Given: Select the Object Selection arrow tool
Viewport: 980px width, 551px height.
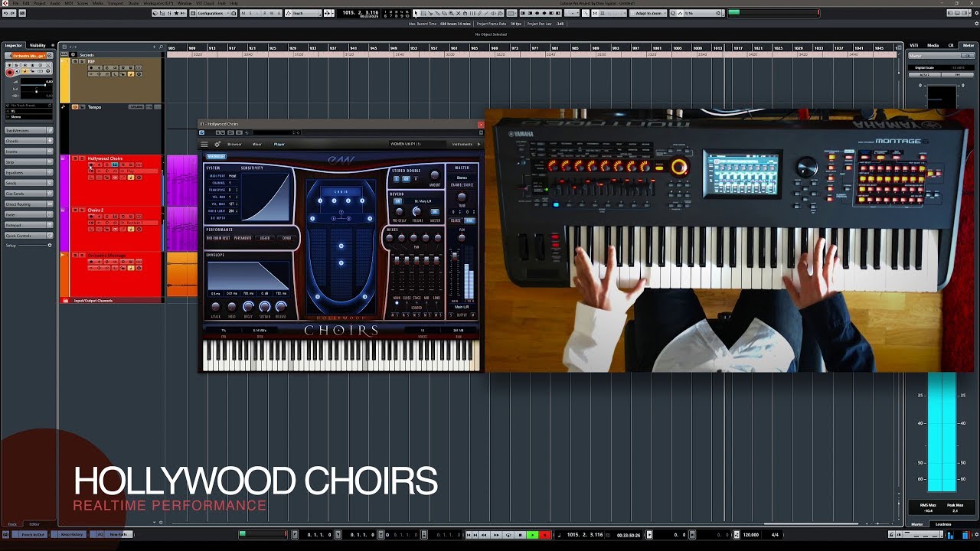Looking at the screenshot, I should tap(416, 13).
